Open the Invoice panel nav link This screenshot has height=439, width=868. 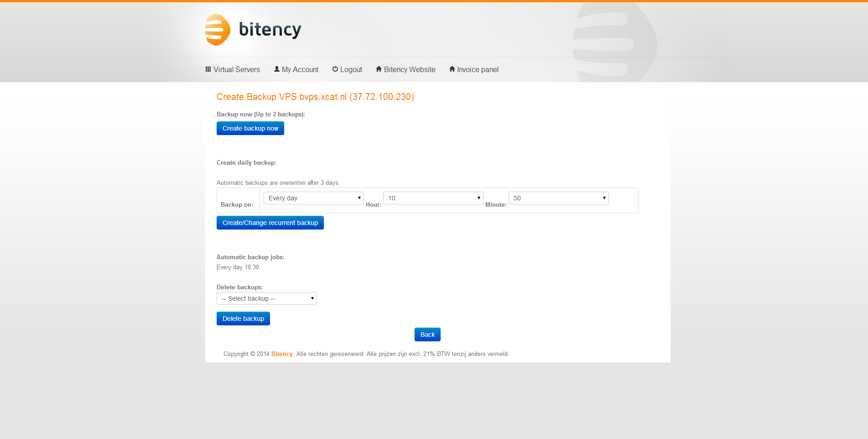pyautogui.click(x=478, y=70)
